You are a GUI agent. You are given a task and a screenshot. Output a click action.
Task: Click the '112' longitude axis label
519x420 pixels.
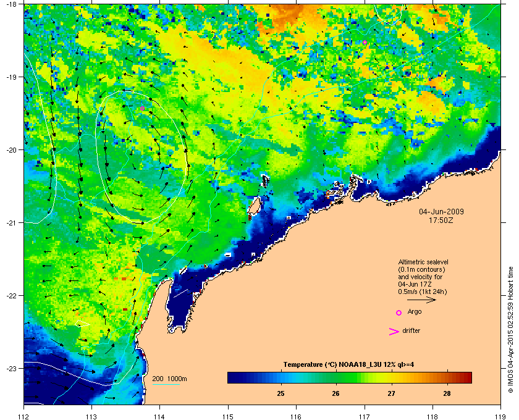point(24,417)
